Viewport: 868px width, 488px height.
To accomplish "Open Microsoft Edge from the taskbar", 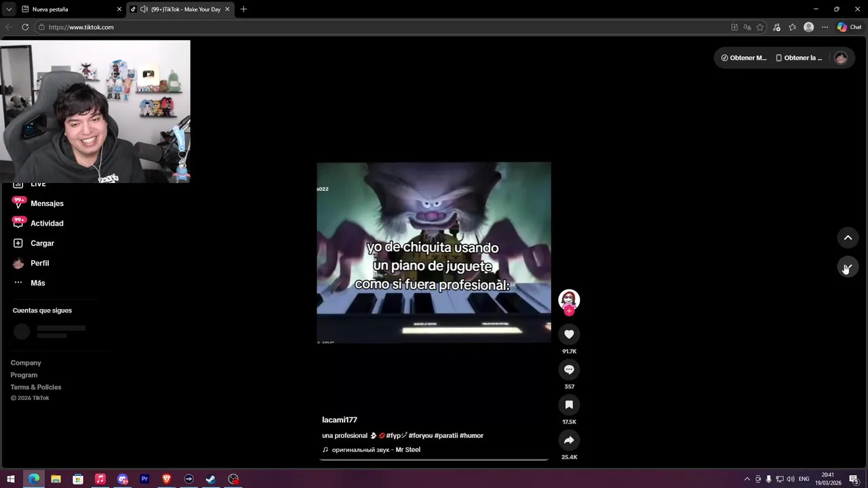I will [33, 479].
